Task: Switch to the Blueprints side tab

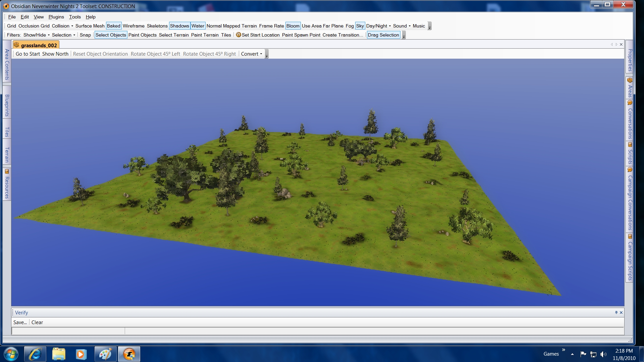Action: 7,105
